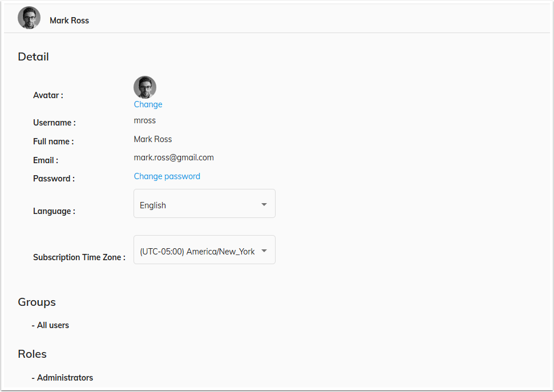Expand the English language combo box
The width and height of the screenshot is (554, 392).
204,204
